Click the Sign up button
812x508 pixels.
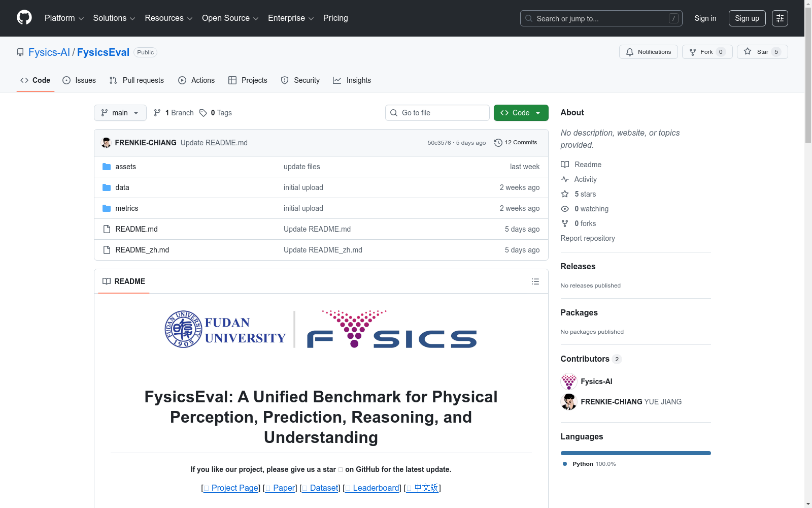point(747,18)
